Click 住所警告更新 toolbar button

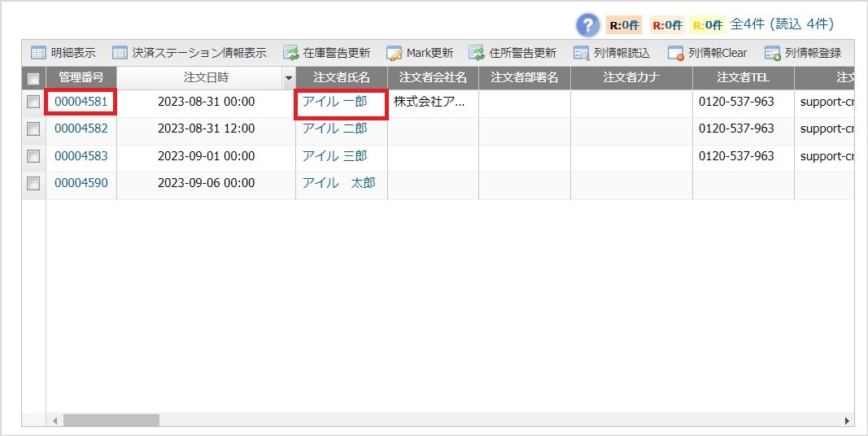click(513, 53)
